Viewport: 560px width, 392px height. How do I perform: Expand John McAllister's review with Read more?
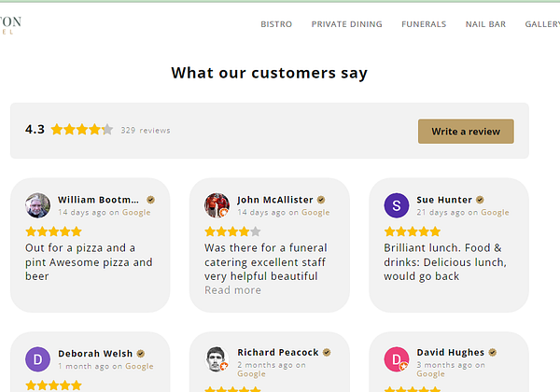tap(232, 290)
